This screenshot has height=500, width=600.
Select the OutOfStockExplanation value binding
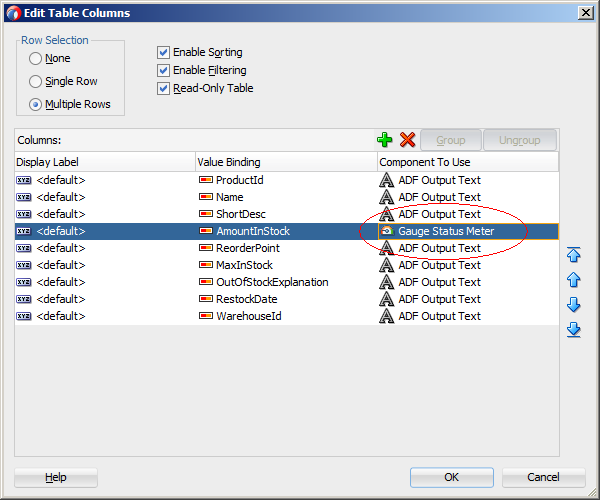(x=272, y=282)
